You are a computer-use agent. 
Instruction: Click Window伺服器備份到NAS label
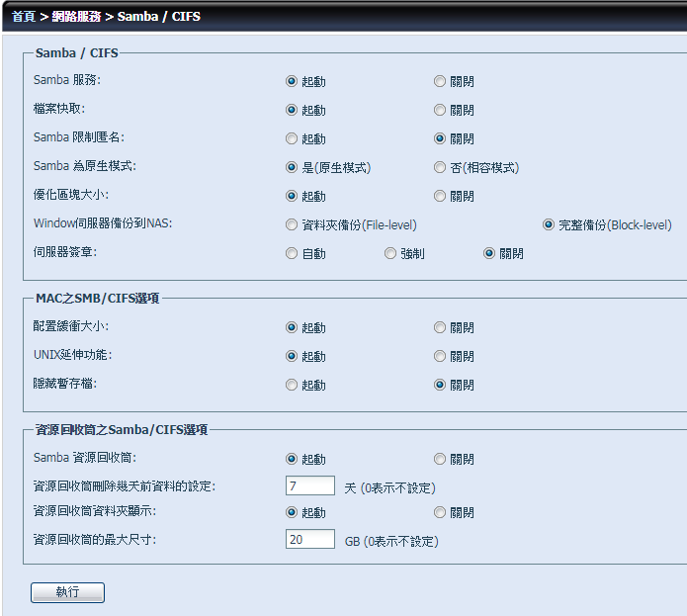[103, 223]
